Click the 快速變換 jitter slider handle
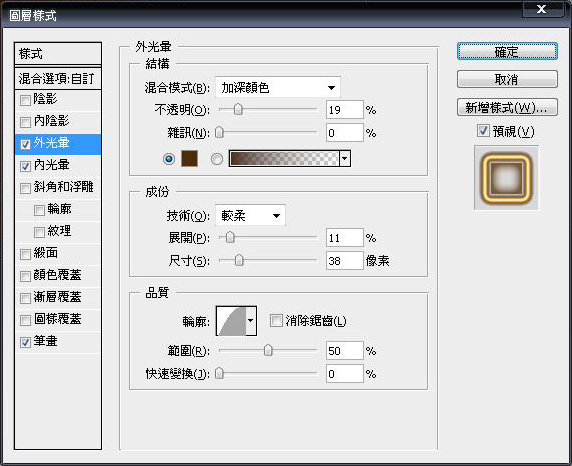572x466 pixels. pyautogui.click(x=219, y=373)
